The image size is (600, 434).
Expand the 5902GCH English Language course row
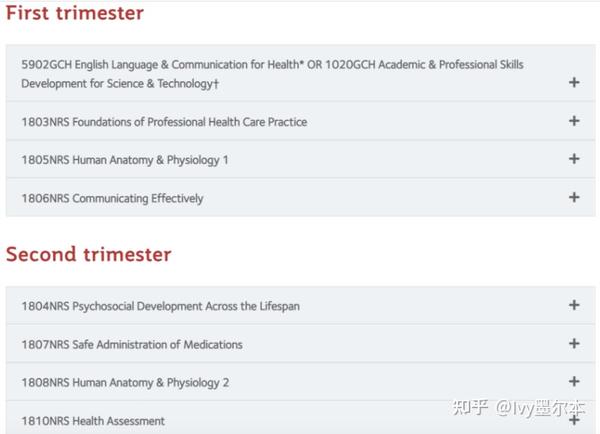(x=300, y=73)
